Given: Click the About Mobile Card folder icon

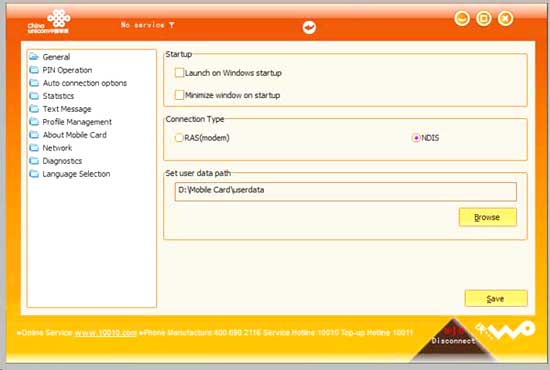Looking at the screenshot, I should pos(34,135).
